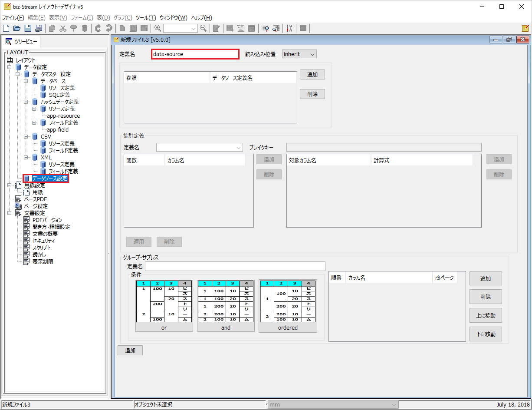Click the open folder toolbar icon
Image resolution: width=532 pixels, height=410 pixels.
pyautogui.click(x=17, y=28)
